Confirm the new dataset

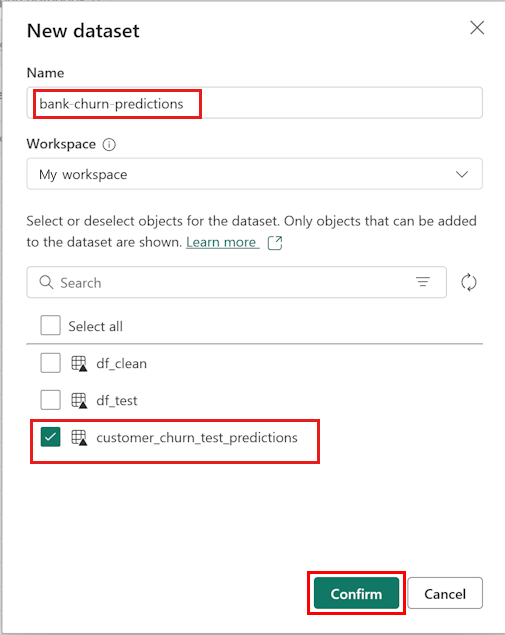click(x=356, y=594)
